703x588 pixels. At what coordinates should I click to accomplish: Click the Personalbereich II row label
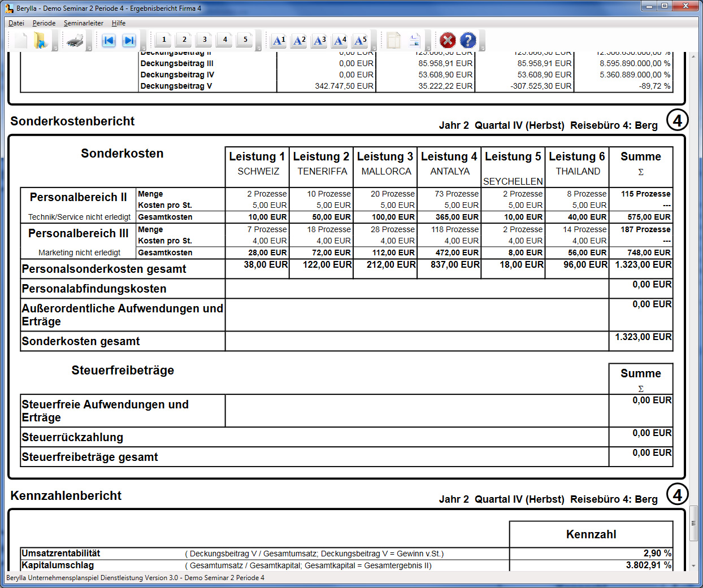coord(79,197)
